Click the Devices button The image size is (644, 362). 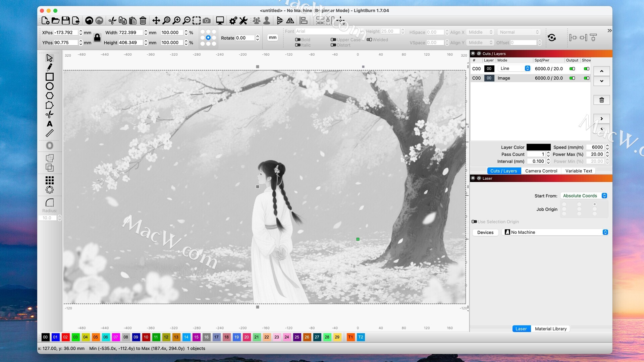[x=485, y=232]
